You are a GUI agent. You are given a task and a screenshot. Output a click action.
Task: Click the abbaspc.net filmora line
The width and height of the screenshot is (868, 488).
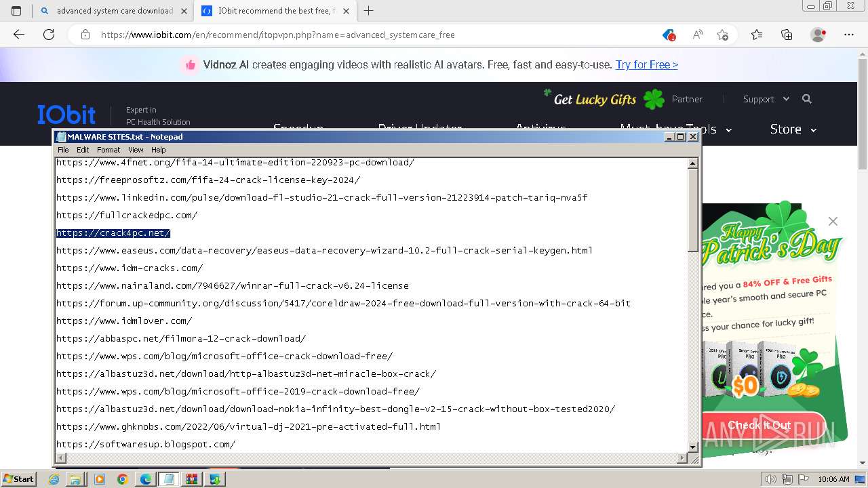tap(181, 339)
